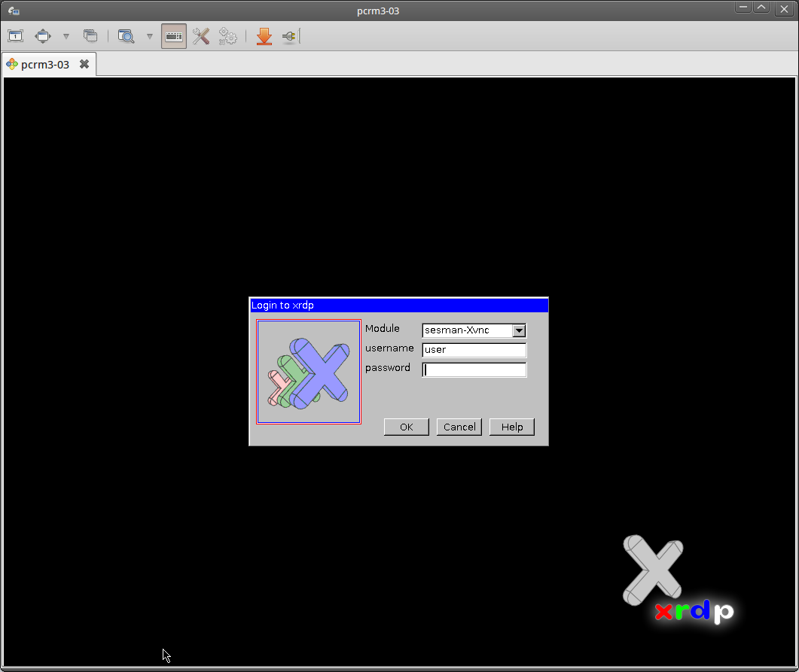Toggle grab all keyboard events button
The image size is (799, 672).
pos(174,36)
